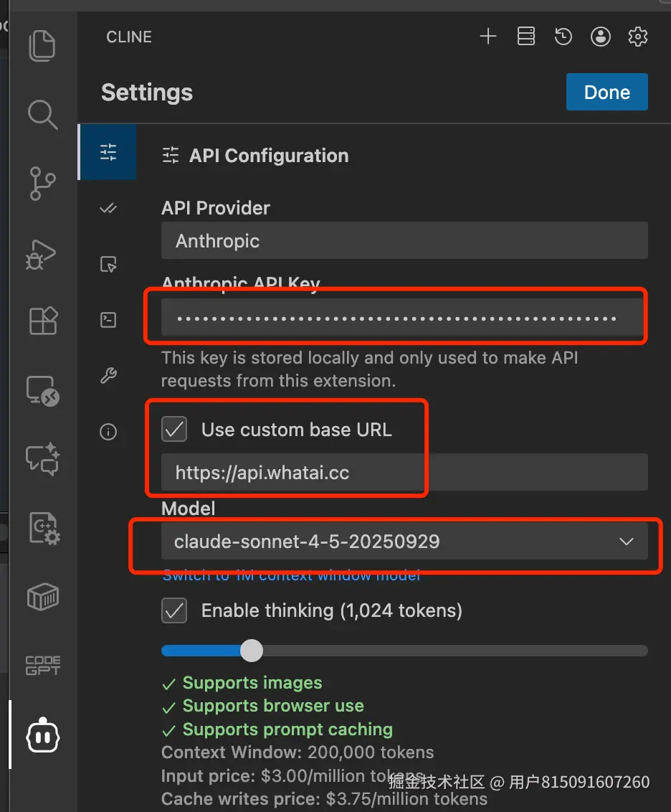Open the info settings section
671x812 pixels.
tap(108, 431)
